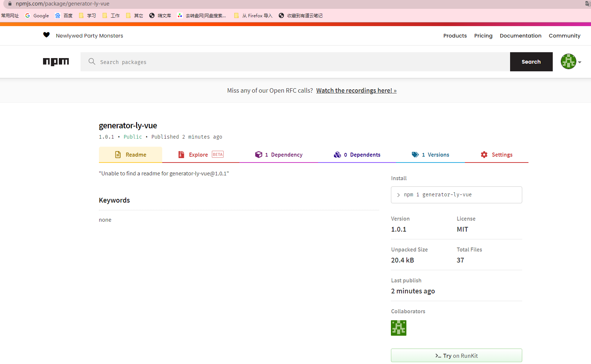The image size is (591, 364).
Task: Click the Versions tab tags icon
Action: point(415,155)
